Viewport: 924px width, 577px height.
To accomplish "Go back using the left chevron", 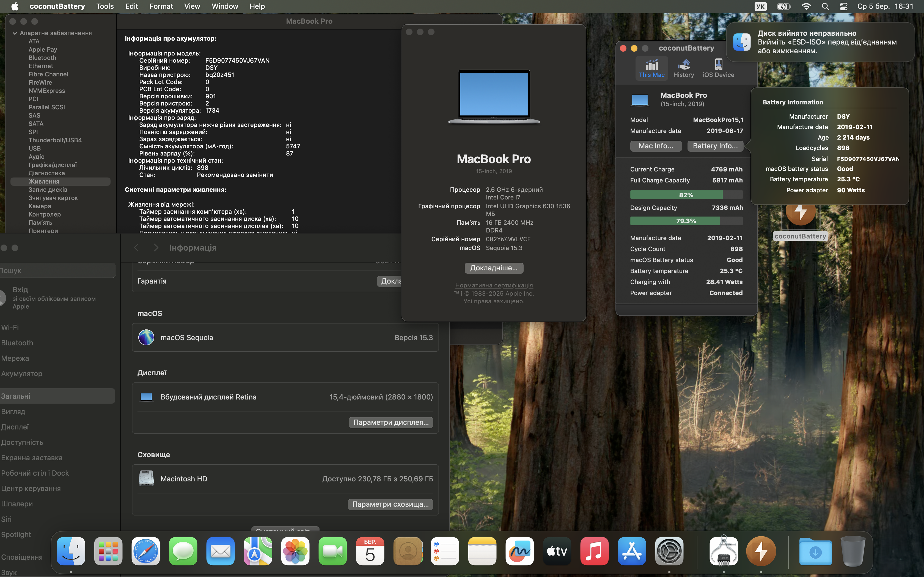I will 136,248.
